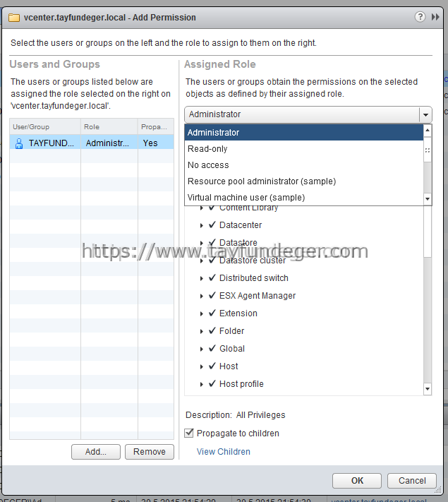Expand the Folder privilege node
This screenshot has width=448, height=502.
(x=201, y=331)
